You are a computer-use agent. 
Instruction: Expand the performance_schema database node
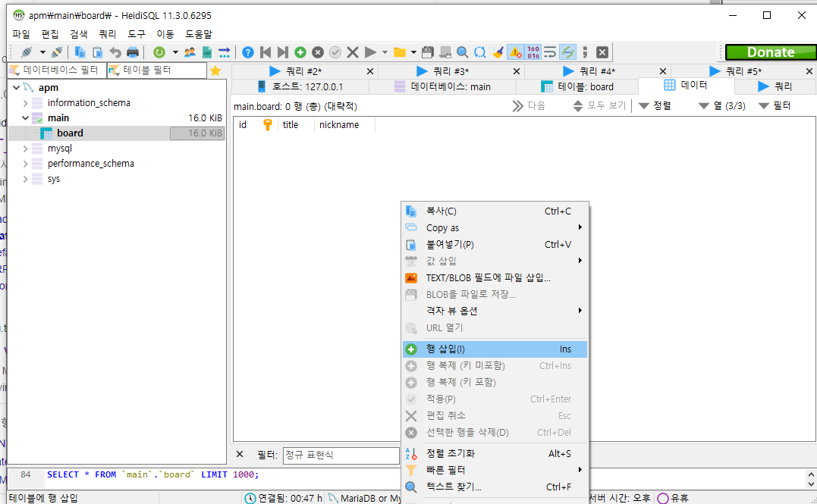[25, 164]
